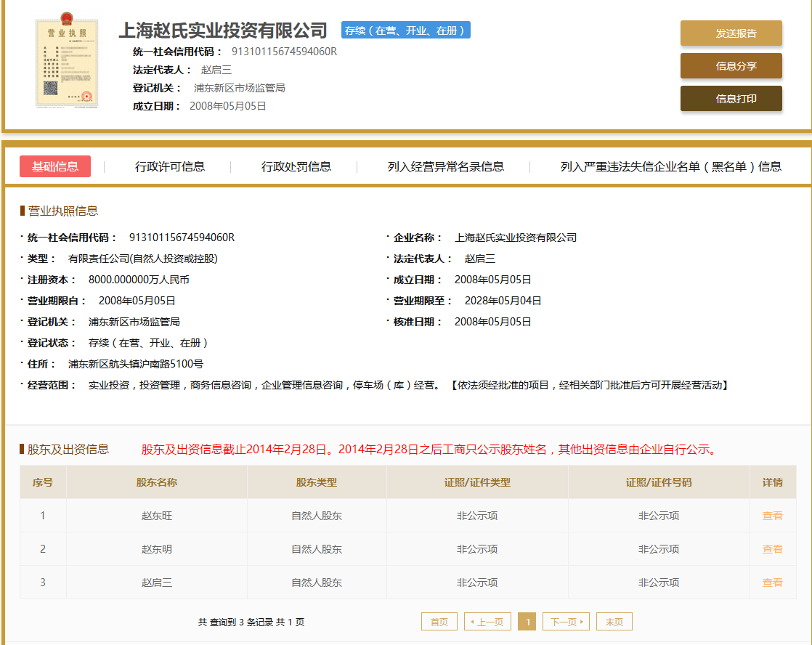812x645 pixels.
Task: Click the business license thumbnail image
Action: (66, 63)
